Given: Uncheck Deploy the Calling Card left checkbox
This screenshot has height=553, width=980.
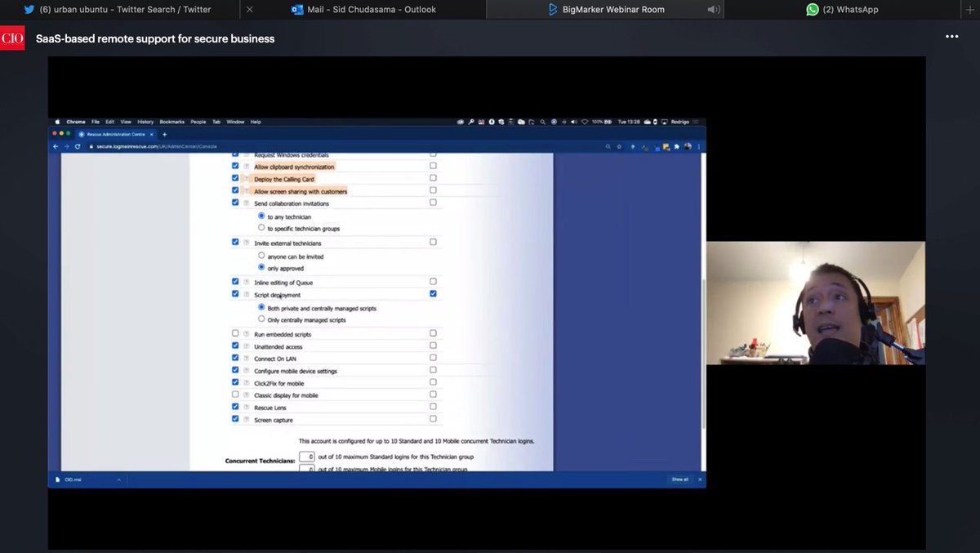Looking at the screenshot, I should (x=235, y=178).
